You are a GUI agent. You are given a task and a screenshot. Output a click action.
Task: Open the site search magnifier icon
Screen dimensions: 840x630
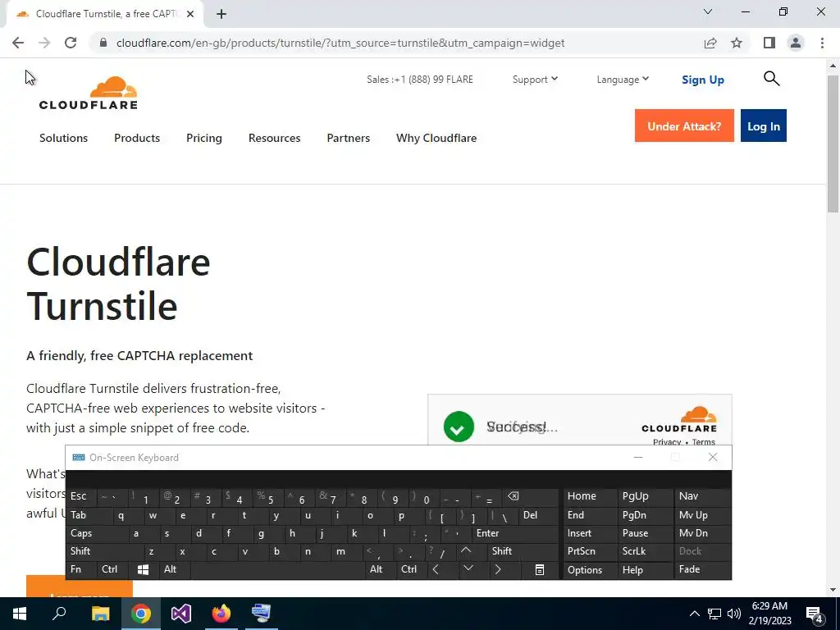coord(771,79)
